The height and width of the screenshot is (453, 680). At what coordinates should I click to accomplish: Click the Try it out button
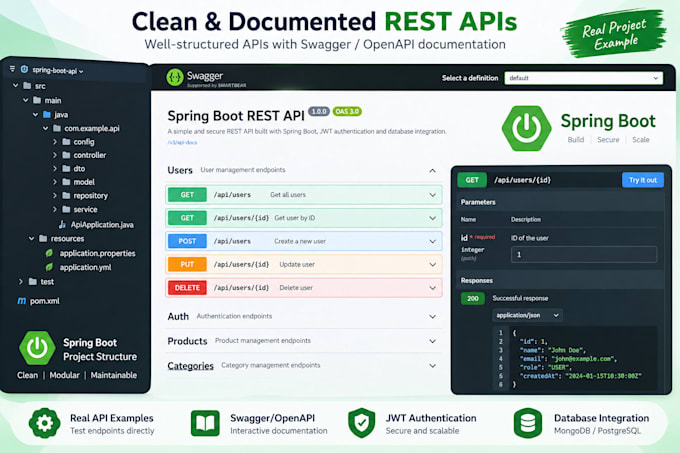click(643, 180)
